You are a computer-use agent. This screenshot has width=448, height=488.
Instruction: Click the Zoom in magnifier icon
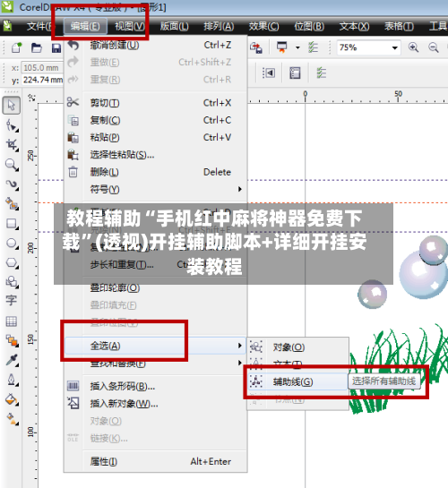pyautogui.click(x=413, y=47)
